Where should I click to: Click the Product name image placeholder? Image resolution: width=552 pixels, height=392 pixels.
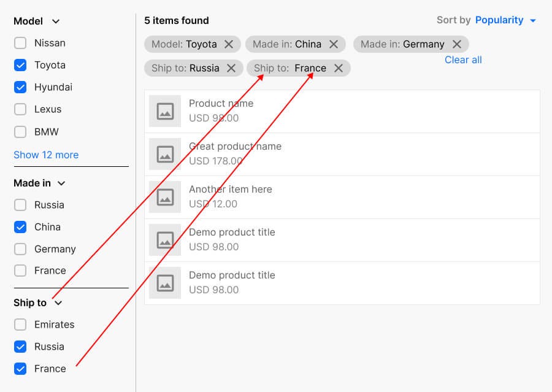(x=165, y=111)
